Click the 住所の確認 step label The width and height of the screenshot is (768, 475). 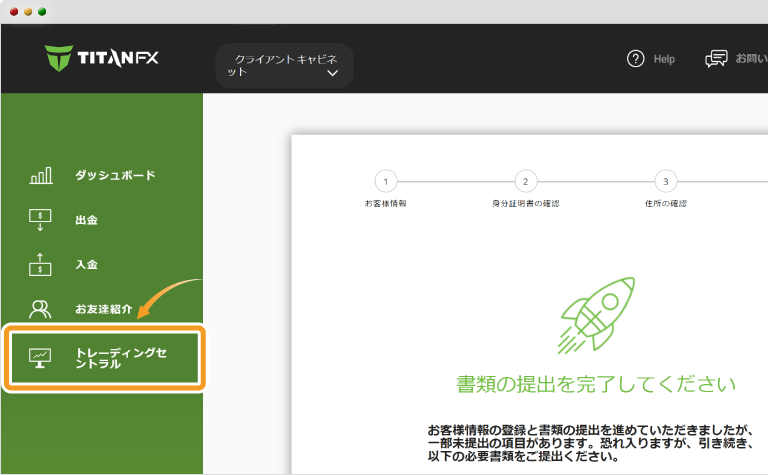pyautogui.click(x=666, y=203)
